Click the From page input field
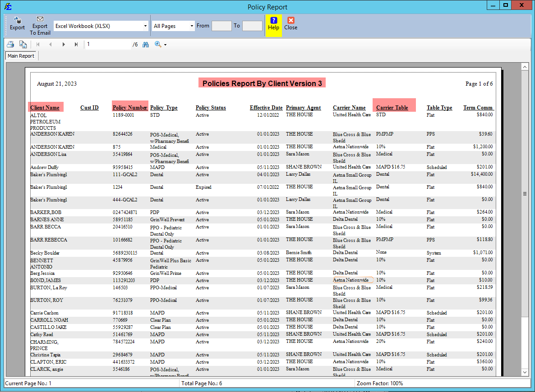 [221, 26]
